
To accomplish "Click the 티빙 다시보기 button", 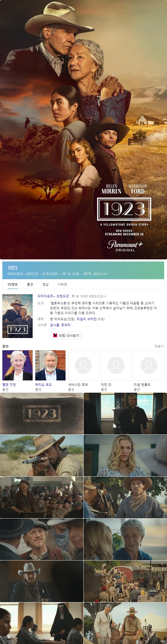I will pyautogui.click(x=66, y=335).
